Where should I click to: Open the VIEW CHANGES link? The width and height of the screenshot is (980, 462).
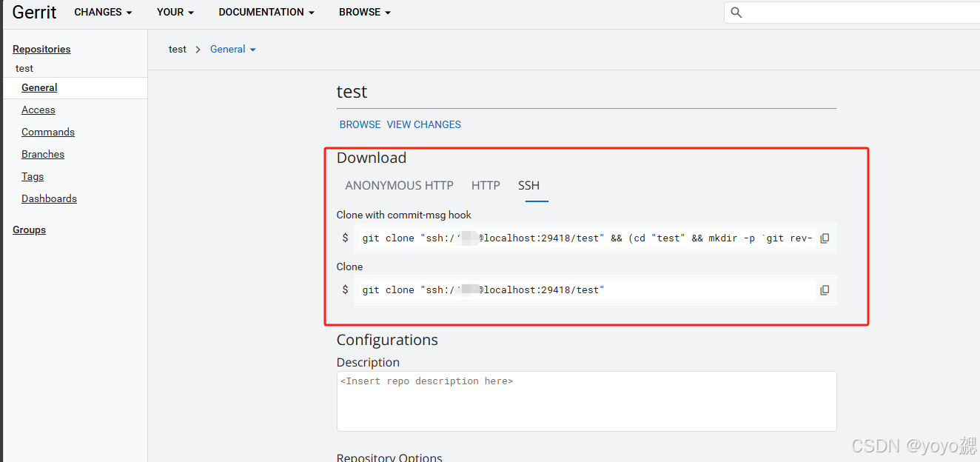423,124
